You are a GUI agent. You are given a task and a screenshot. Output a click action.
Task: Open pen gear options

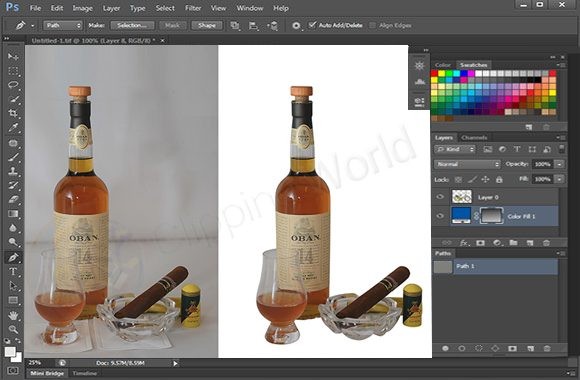click(296, 26)
